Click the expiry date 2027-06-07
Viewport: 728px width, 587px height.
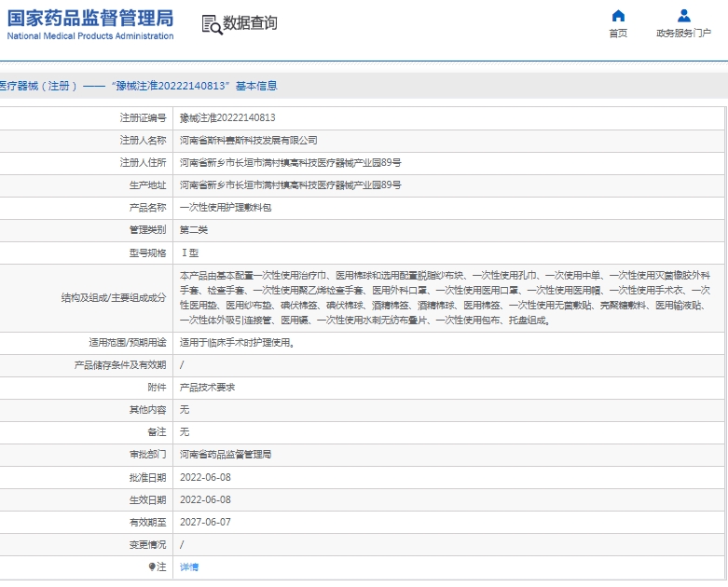[x=205, y=522]
